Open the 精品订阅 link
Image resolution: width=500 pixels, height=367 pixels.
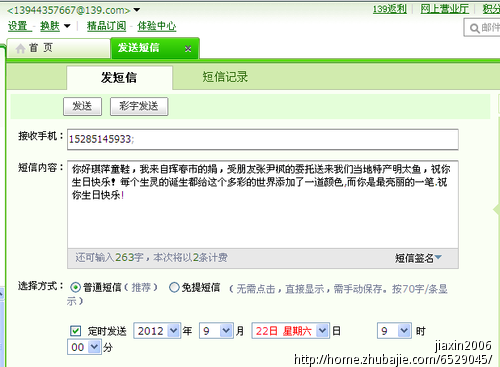[x=106, y=26]
